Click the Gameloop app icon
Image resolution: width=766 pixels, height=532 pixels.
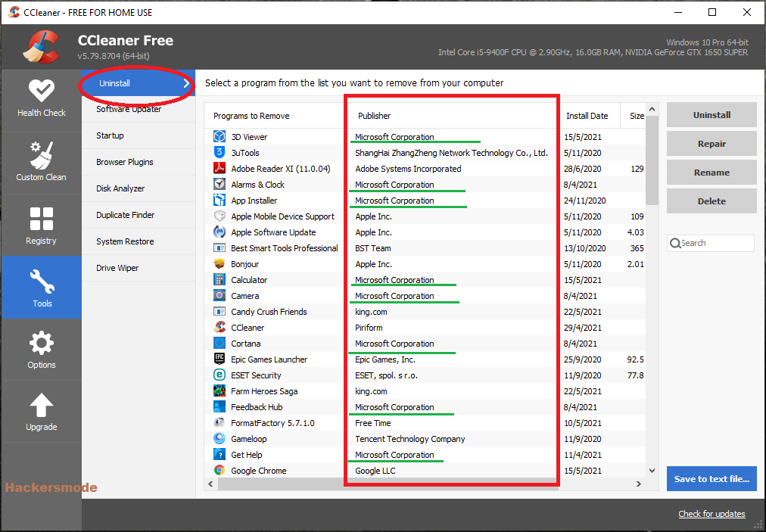point(220,438)
